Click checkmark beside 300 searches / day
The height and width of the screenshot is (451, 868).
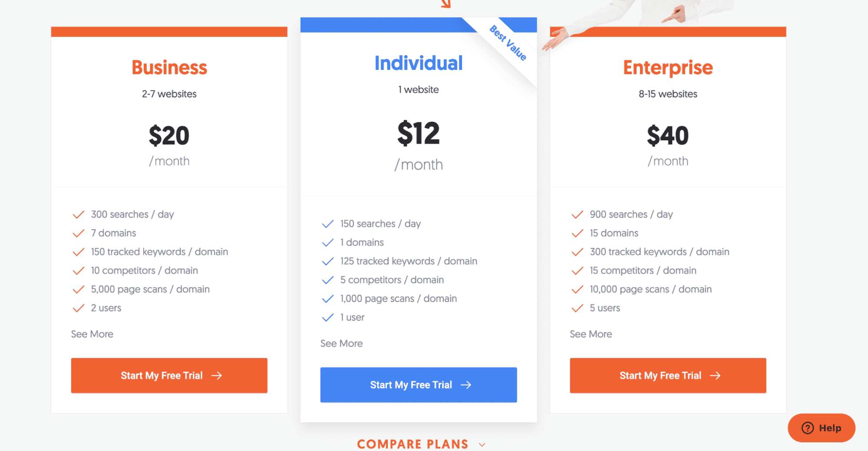[79, 214]
